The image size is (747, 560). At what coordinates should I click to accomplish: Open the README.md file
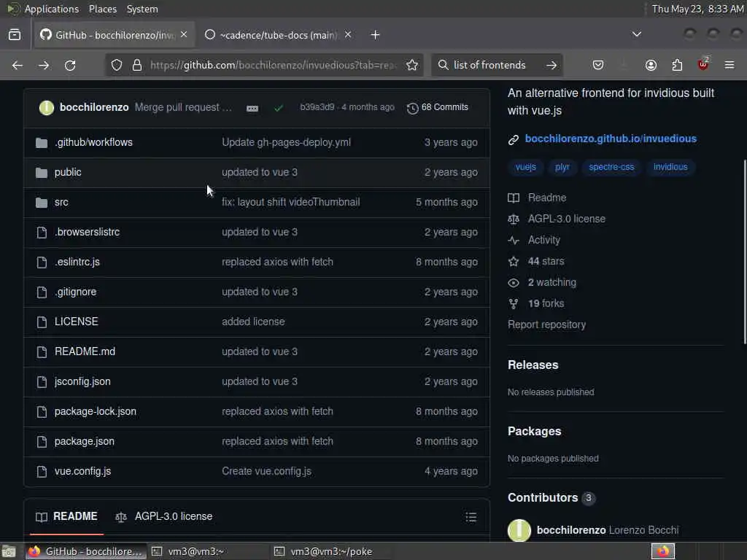85,351
